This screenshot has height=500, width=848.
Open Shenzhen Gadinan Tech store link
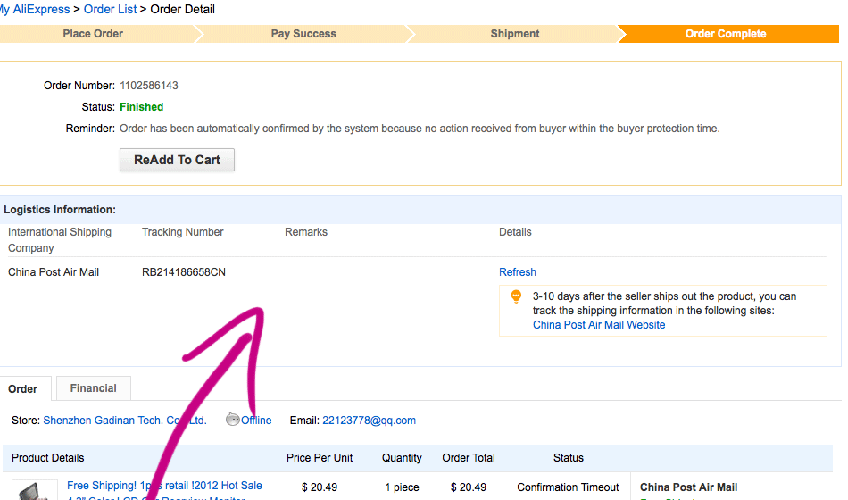tap(124, 420)
